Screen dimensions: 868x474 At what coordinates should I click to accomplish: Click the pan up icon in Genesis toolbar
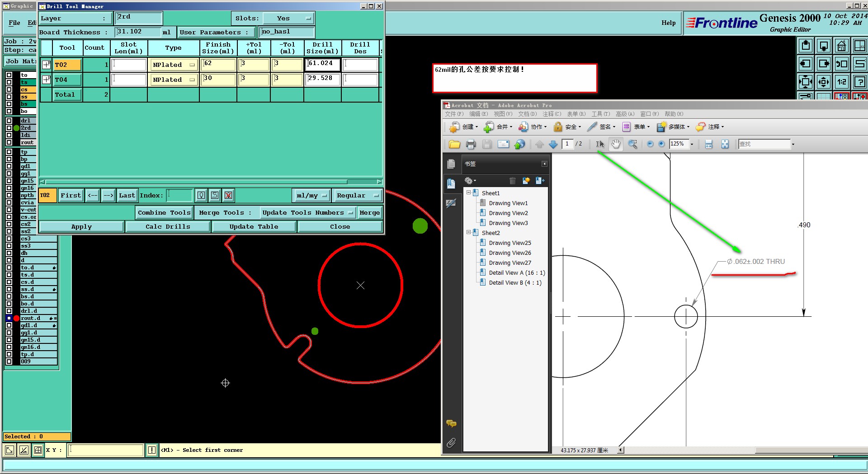coord(806,46)
